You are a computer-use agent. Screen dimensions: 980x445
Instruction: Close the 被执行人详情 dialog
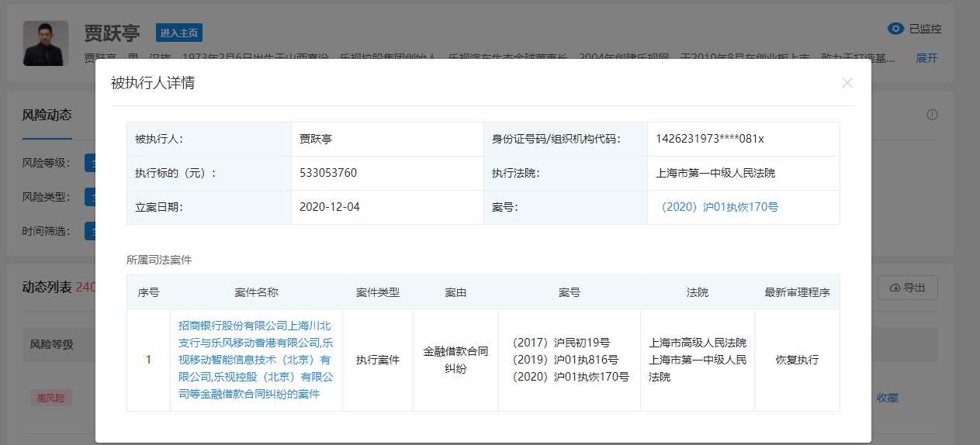coord(847,83)
